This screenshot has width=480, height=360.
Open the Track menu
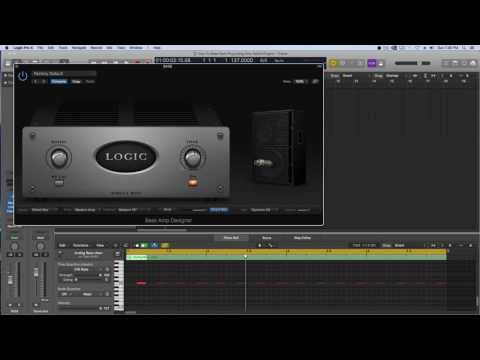click(x=63, y=48)
